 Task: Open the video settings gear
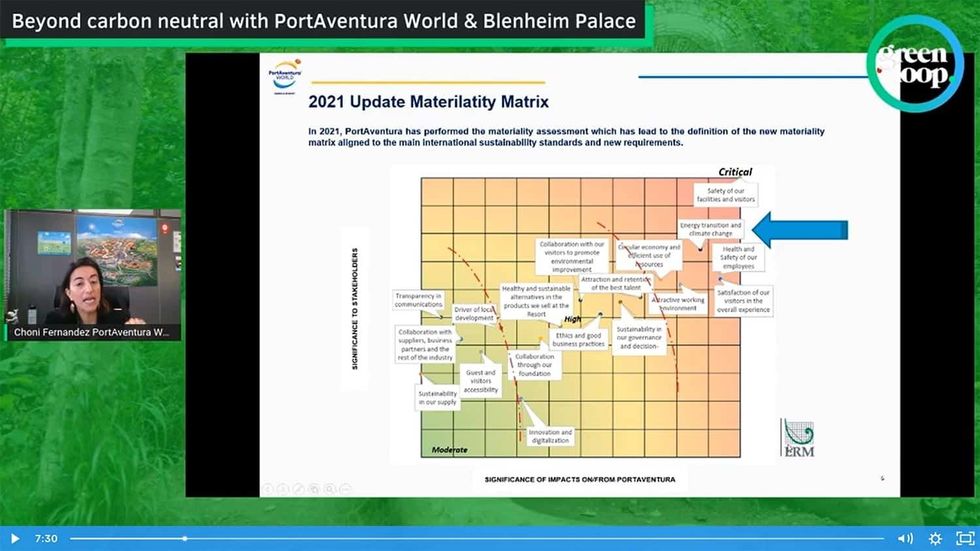click(x=935, y=538)
